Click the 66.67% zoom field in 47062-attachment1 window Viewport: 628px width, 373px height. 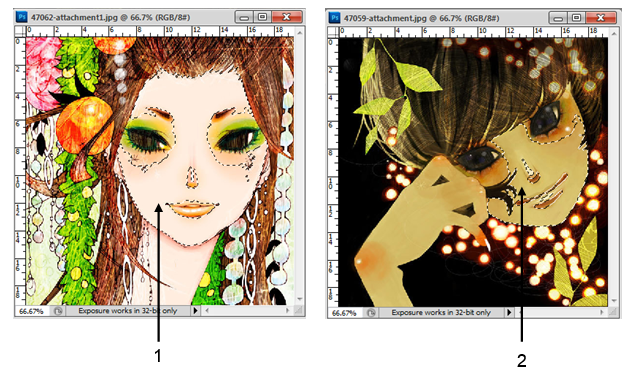32,311
